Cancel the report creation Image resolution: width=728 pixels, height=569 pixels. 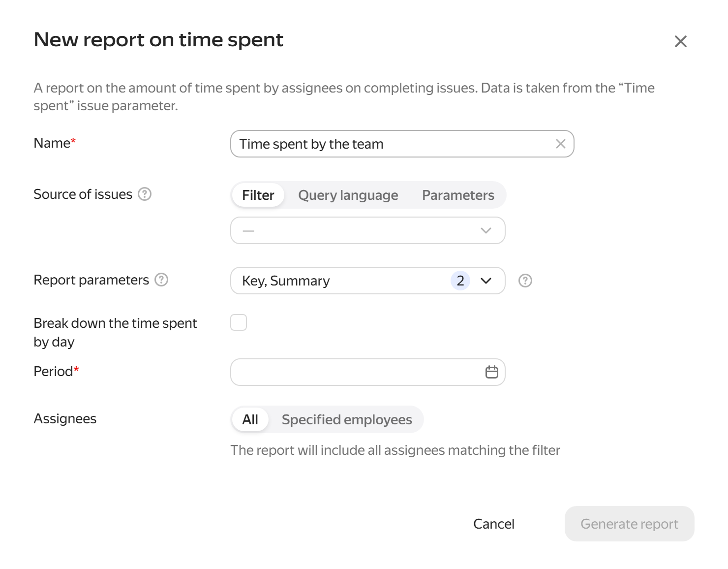(494, 524)
